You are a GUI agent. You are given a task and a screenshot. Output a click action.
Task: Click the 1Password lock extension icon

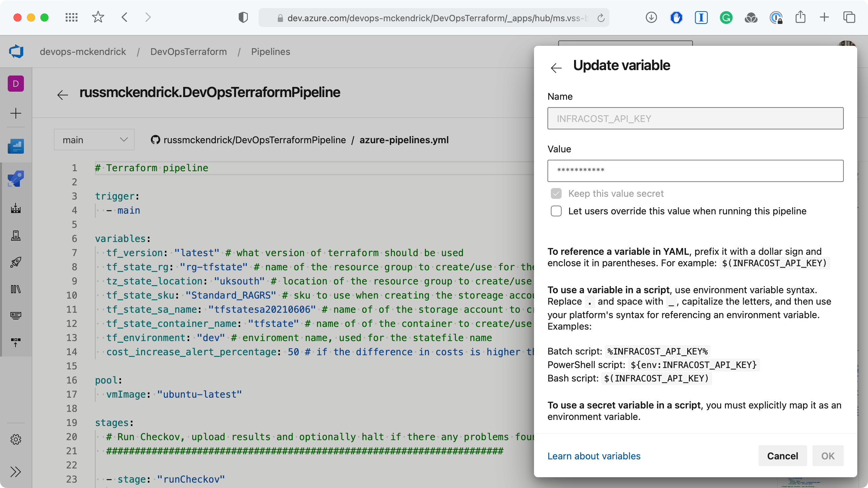(x=776, y=17)
